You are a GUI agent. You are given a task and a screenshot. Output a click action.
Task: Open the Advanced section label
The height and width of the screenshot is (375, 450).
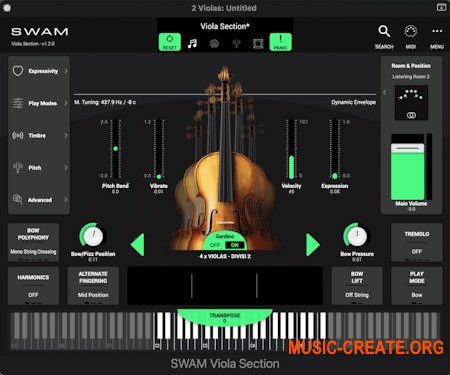(40, 200)
